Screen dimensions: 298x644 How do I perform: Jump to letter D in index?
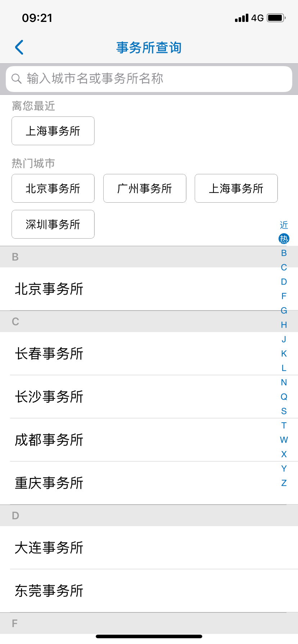tap(284, 282)
